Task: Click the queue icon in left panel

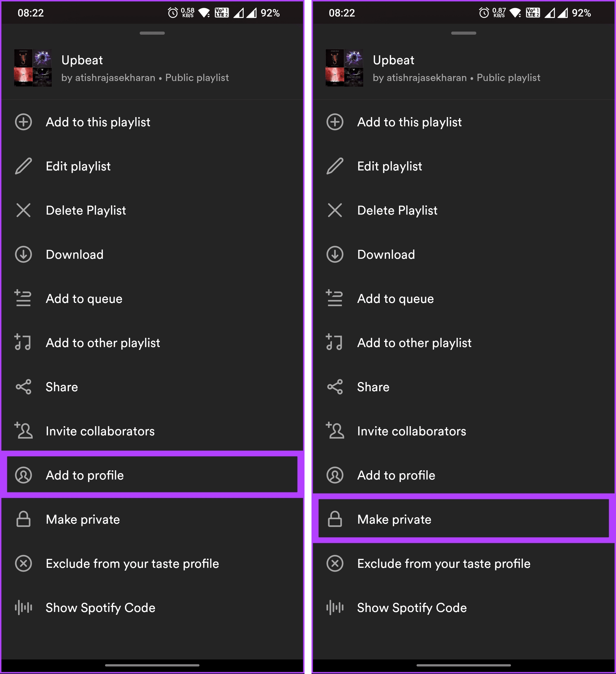Action: coord(23,298)
